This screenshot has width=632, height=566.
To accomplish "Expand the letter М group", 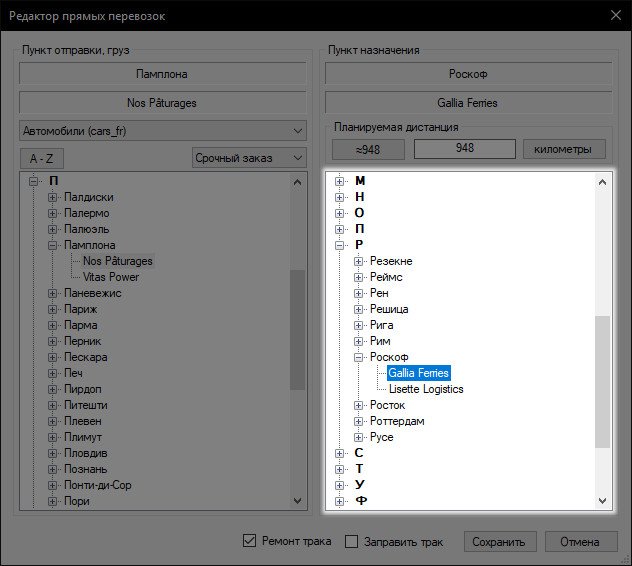I will coord(340,181).
